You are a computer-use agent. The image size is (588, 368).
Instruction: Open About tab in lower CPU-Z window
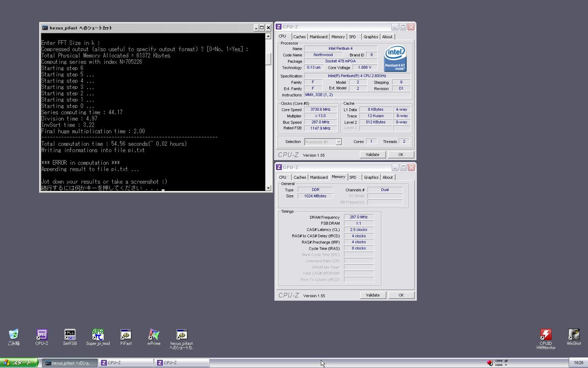point(388,177)
